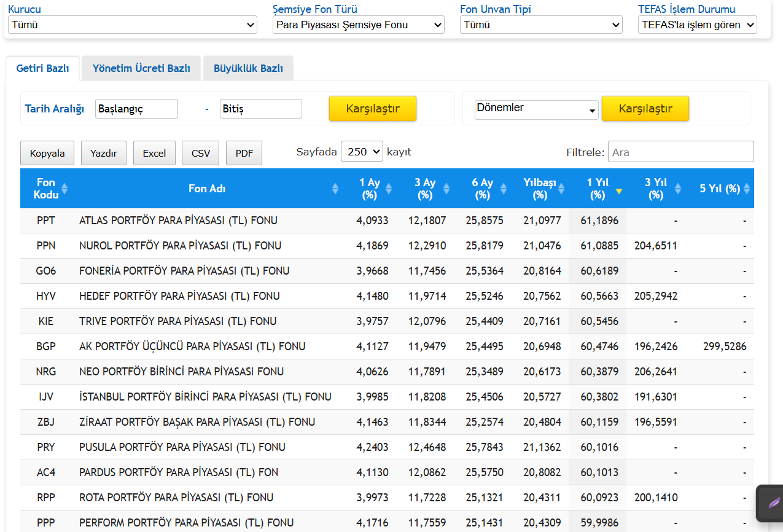The width and height of the screenshot is (783, 532).
Task: Click the Yılbaşı (%) sort arrows
Action: (561, 189)
